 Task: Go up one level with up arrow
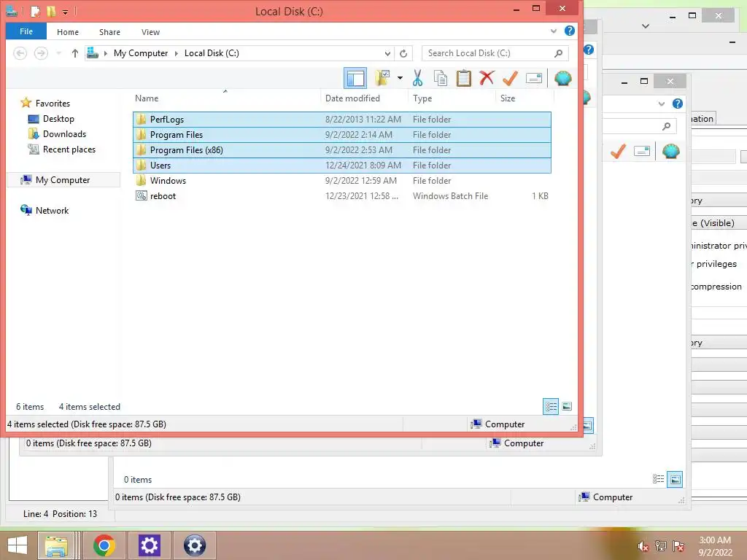tap(75, 52)
